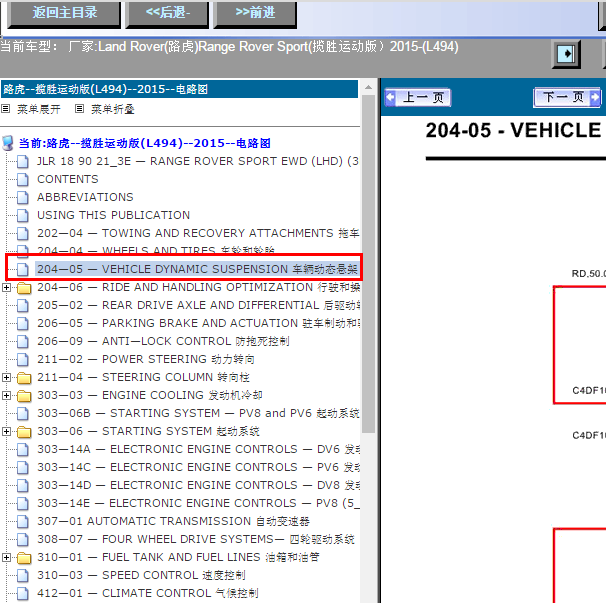Click document icon of 206-05 Parking Brake
The image size is (606, 603).
click(x=23, y=324)
